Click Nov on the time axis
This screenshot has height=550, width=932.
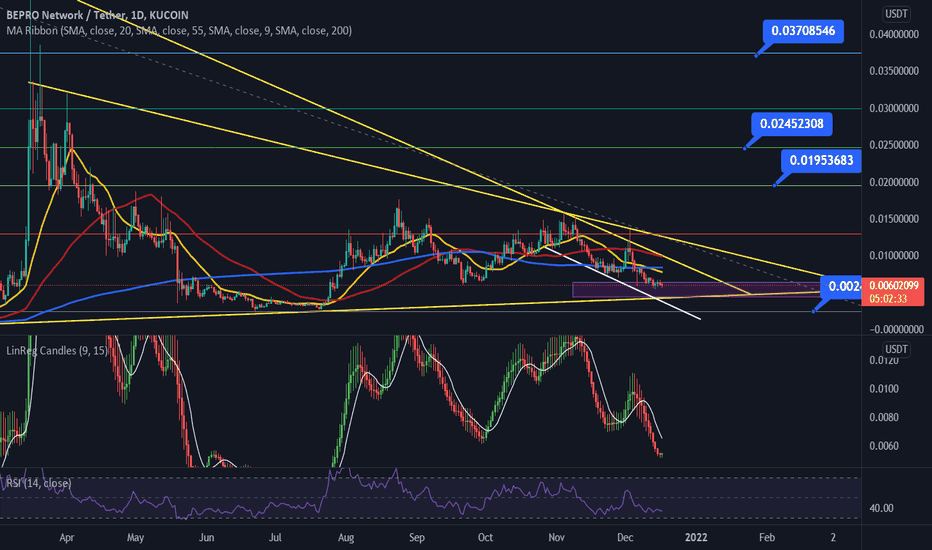point(556,538)
